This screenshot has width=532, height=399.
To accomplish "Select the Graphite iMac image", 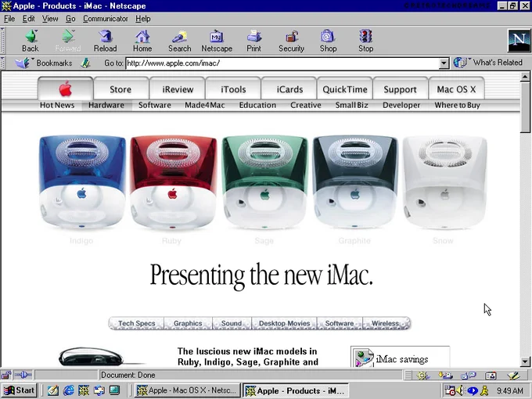I will pos(355,183).
